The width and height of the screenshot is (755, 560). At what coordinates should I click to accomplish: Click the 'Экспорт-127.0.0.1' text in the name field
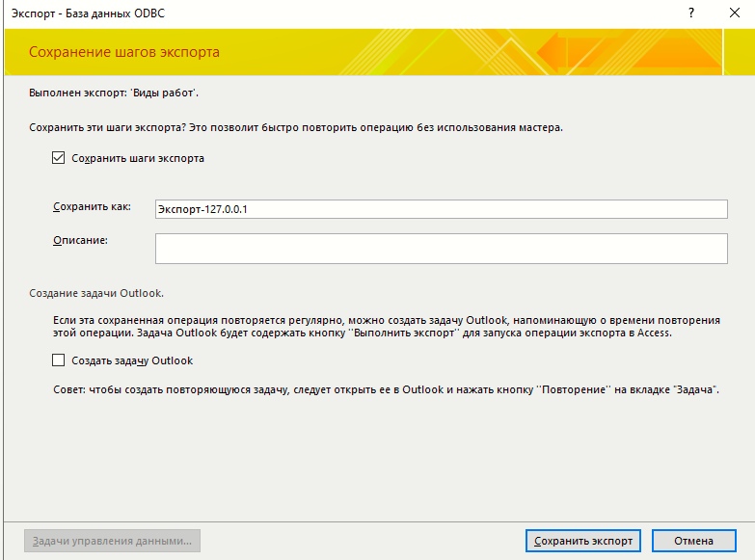point(202,209)
